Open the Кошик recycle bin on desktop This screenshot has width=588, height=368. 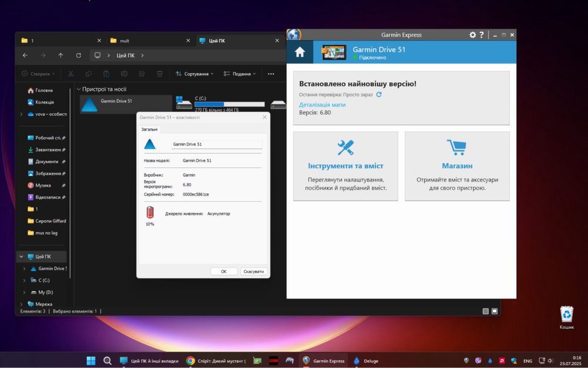[567, 317]
